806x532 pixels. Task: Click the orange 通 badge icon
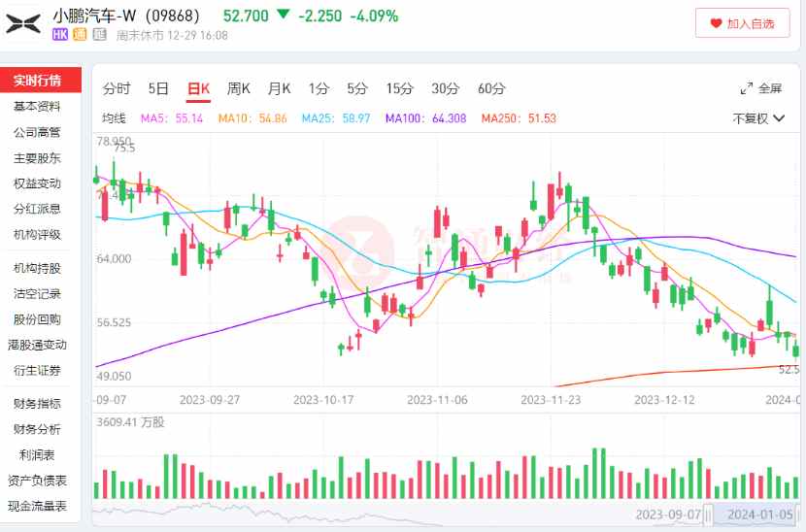pyautogui.click(x=80, y=34)
